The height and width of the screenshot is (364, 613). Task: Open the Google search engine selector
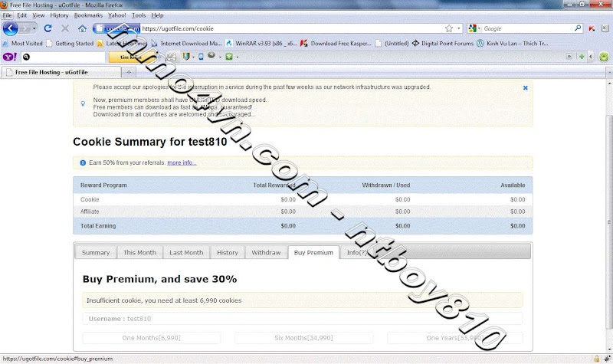point(474,28)
